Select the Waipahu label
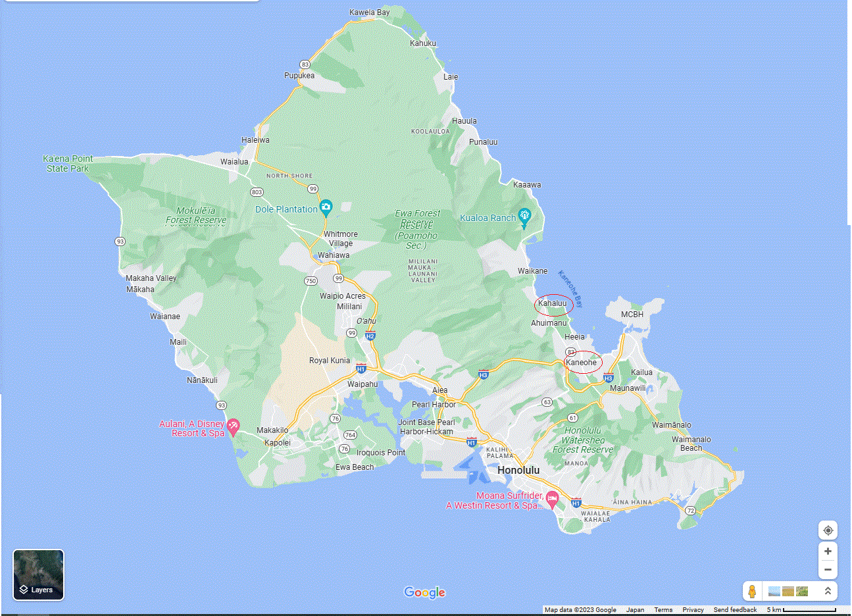 [x=363, y=384]
